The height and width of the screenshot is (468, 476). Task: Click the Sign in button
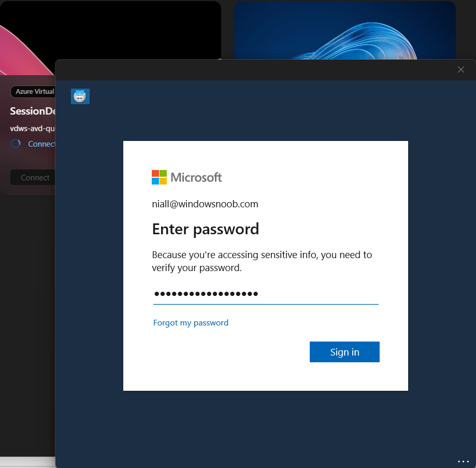point(344,352)
